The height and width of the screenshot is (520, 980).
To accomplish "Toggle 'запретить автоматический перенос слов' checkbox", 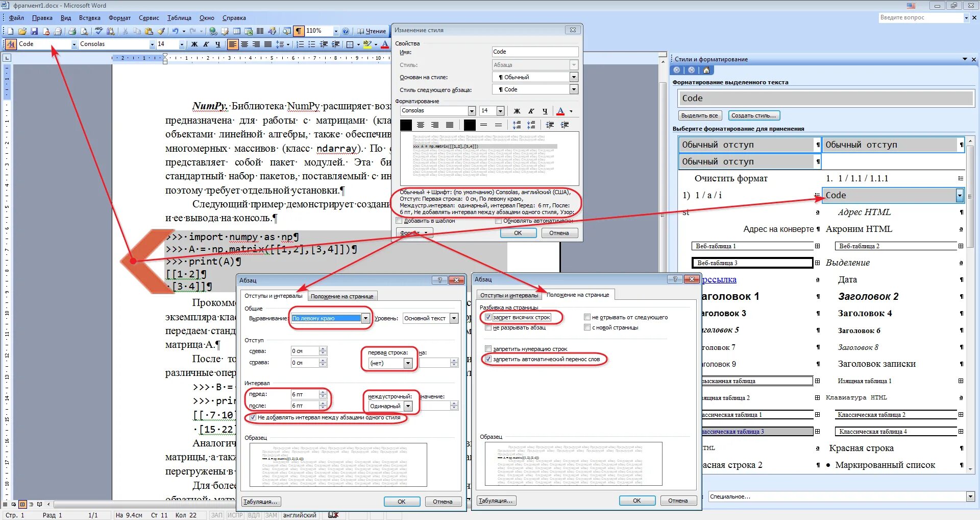I will click(x=488, y=359).
